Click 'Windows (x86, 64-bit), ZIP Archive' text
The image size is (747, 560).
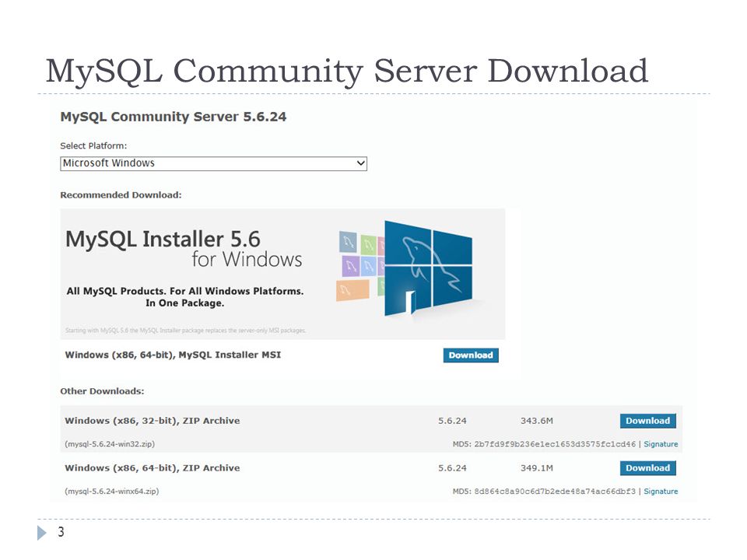pos(153,467)
